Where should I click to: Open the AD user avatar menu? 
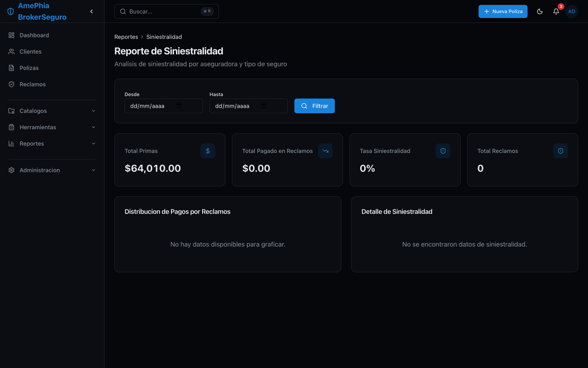(x=571, y=11)
